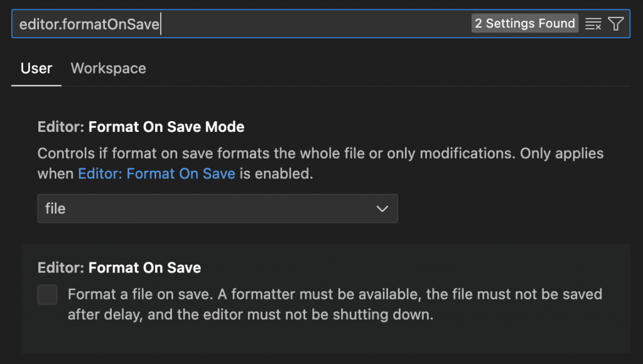Image resolution: width=643 pixels, height=364 pixels.
Task: Clear the settings search input
Action: 593,24
